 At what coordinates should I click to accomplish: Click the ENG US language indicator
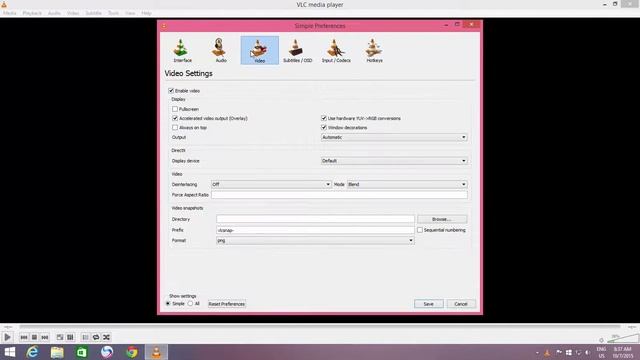[601, 353]
